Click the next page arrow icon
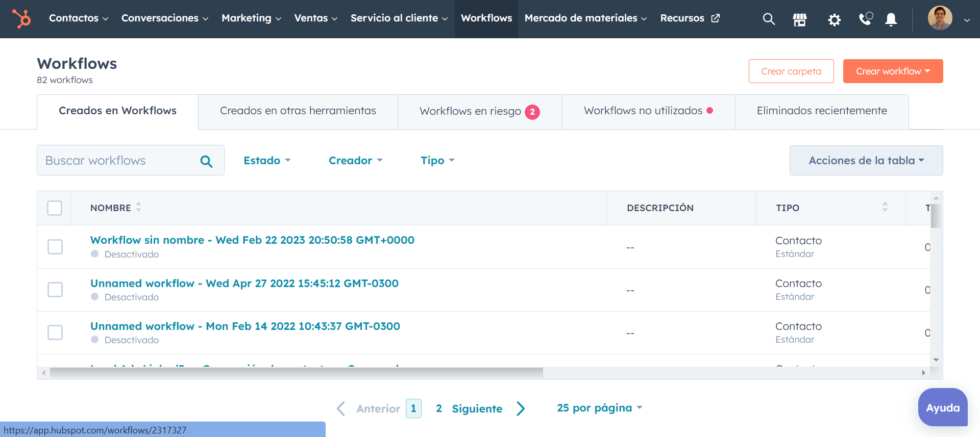Viewport: 980px width, 437px height. click(521, 408)
